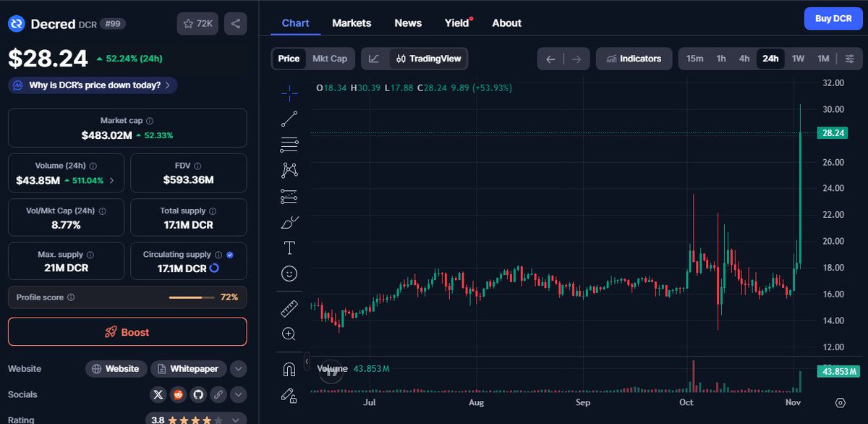The width and height of the screenshot is (868, 424).
Task: Share the Decred page
Action: [235, 24]
